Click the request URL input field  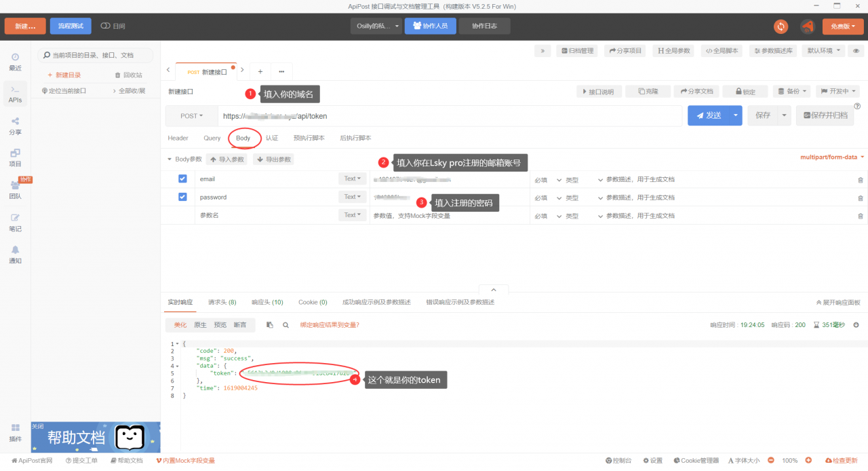[x=450, y=116]
